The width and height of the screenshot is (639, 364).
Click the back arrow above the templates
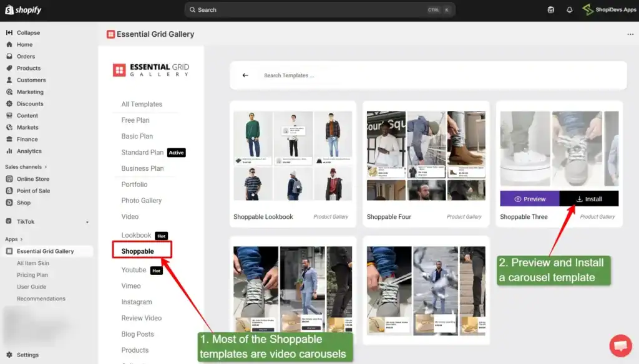point(245,75)
